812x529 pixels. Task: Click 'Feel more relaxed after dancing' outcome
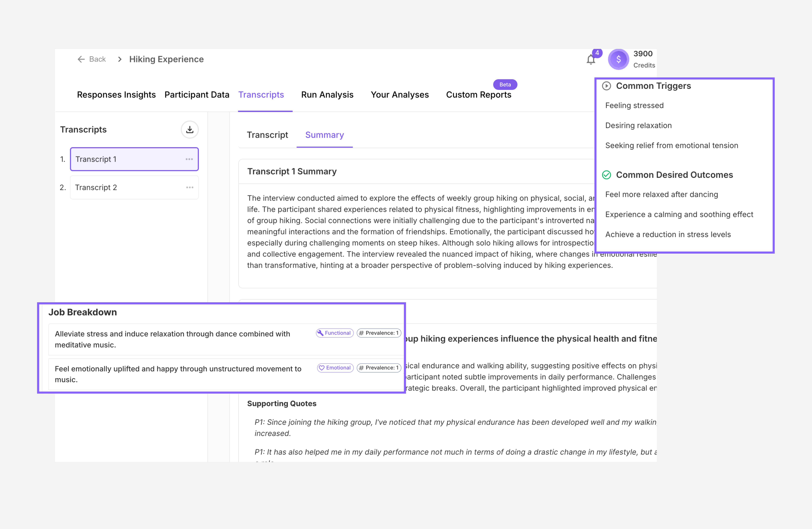point(662,194)
